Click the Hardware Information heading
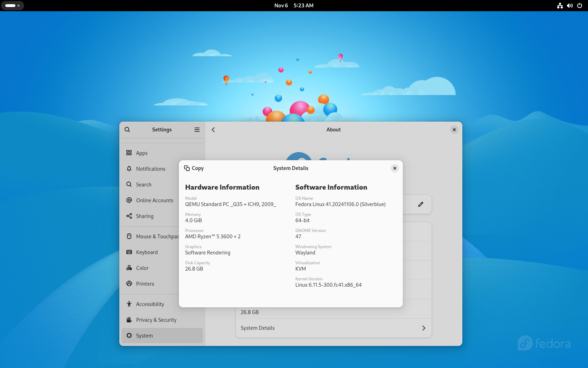The image size is (588, 368). click(222, 187)
